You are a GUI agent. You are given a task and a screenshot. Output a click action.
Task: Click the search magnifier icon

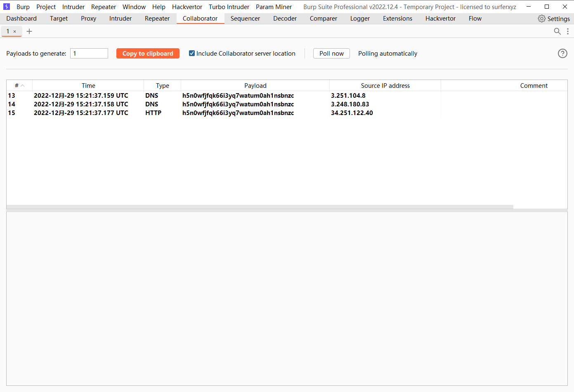pos(557,31)
